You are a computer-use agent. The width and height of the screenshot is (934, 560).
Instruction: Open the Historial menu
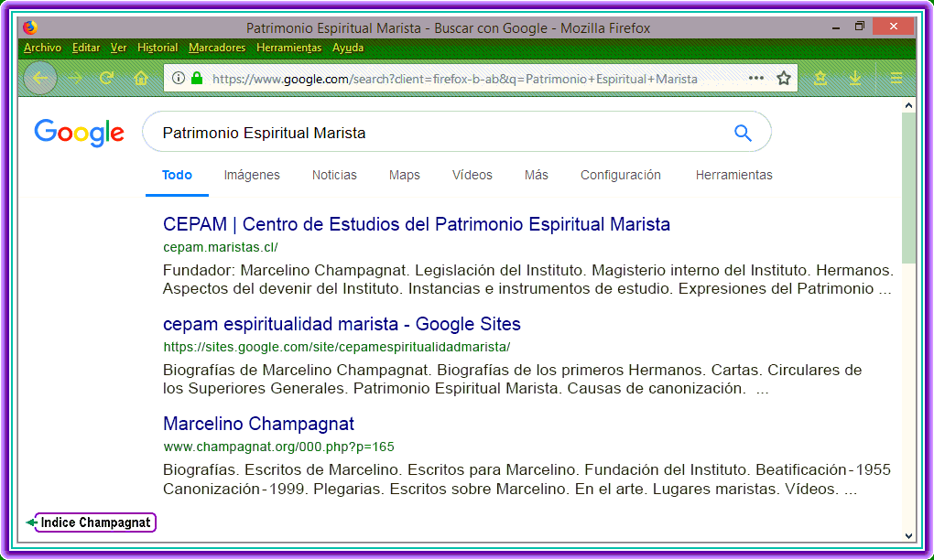[x=157, y=48]
